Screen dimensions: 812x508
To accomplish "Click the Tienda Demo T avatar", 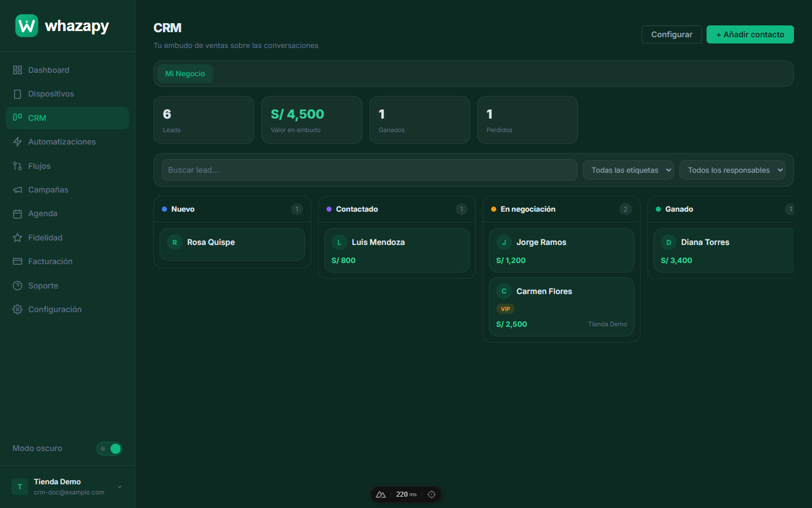I will [x=20, y=487].
